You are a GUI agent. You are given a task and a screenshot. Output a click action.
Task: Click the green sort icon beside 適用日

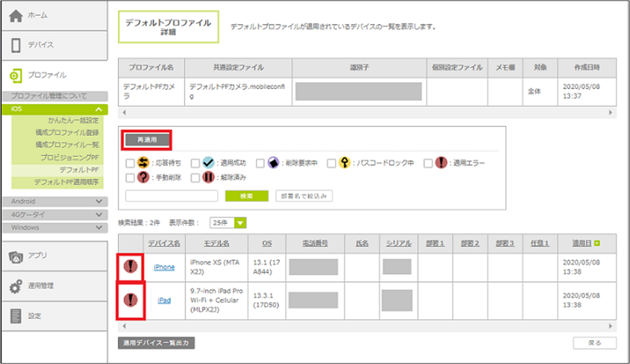tap(597, 243)
